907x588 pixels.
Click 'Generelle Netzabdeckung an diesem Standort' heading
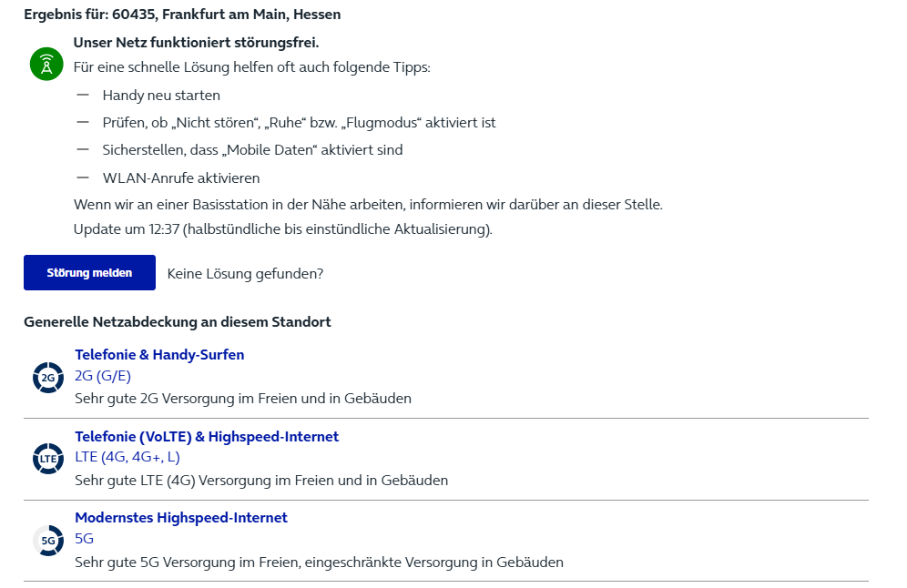[x=177, y=322]
